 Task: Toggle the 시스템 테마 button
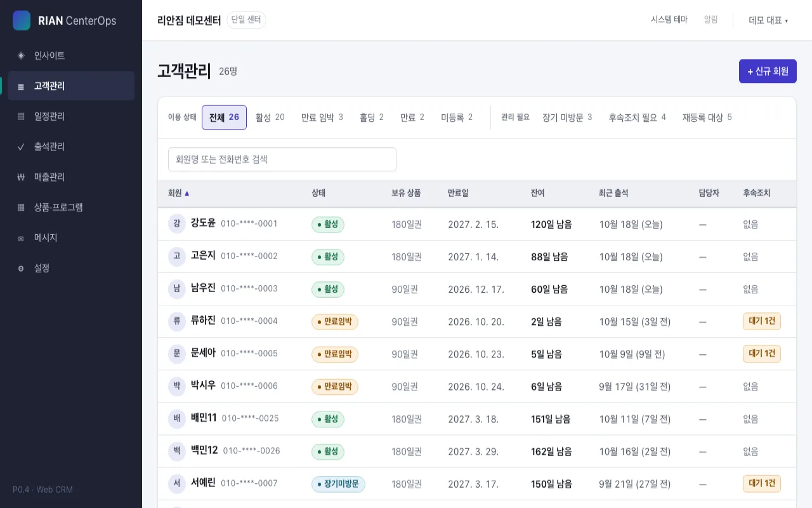(x=669, y=20)
